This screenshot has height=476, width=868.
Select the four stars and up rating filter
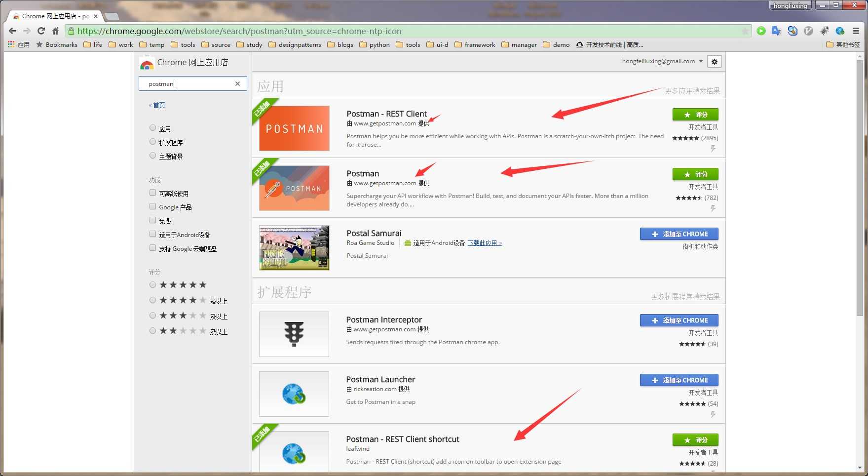pyautogui.click(x=152, y=300)
